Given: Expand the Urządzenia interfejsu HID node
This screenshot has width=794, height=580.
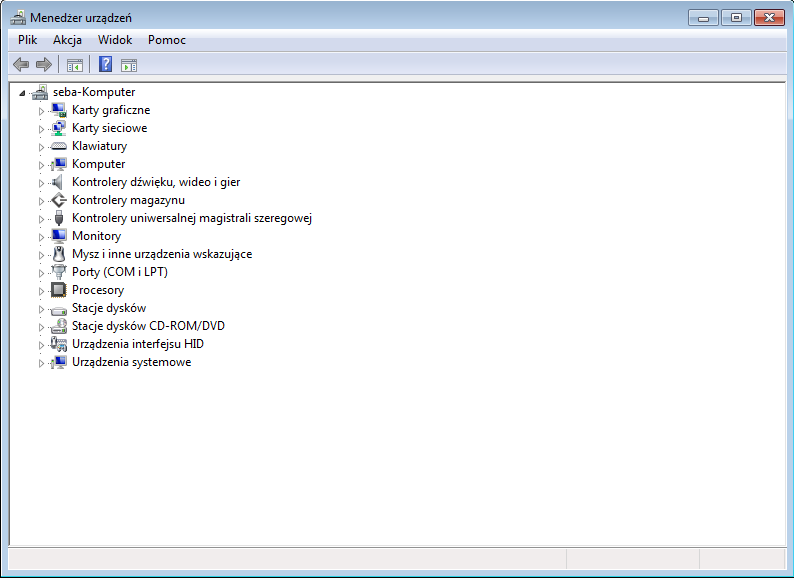Looking at the screenshot, I should click(42, 345).
